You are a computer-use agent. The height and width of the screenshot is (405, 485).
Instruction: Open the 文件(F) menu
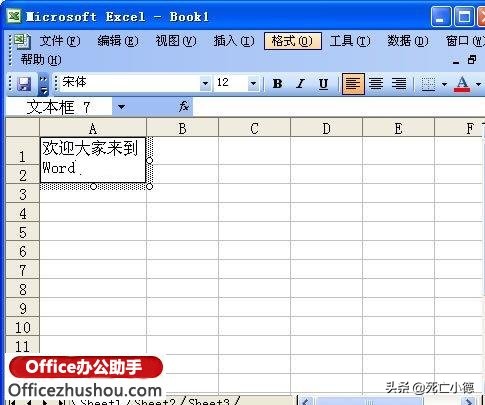tap(60, 41)
